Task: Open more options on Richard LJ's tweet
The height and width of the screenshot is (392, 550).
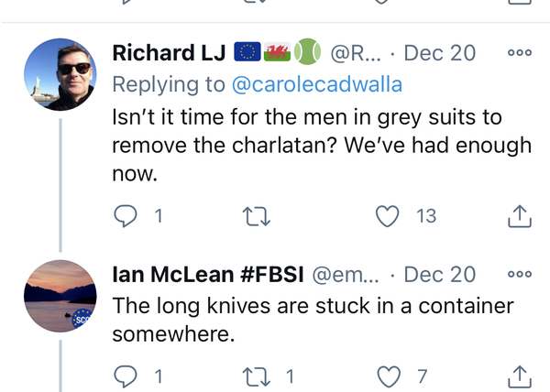Action: [520, 53]
